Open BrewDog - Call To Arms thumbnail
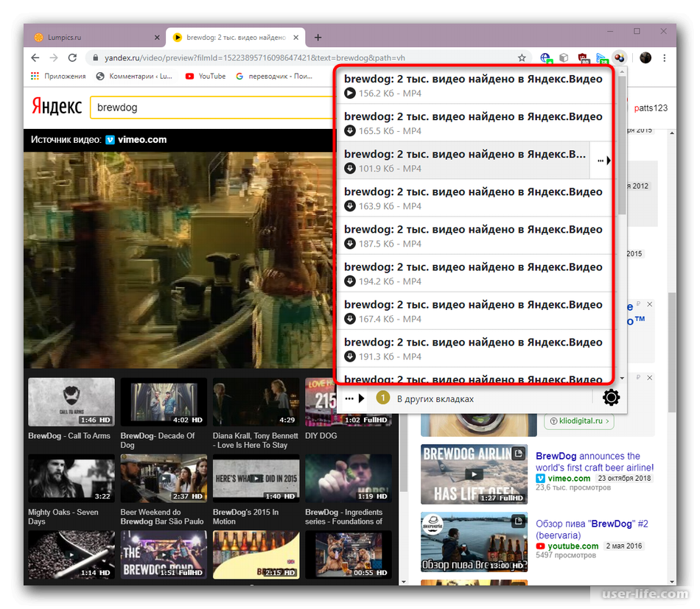The image size is (700, 609). pyautogui.click(x=71, y=402)
